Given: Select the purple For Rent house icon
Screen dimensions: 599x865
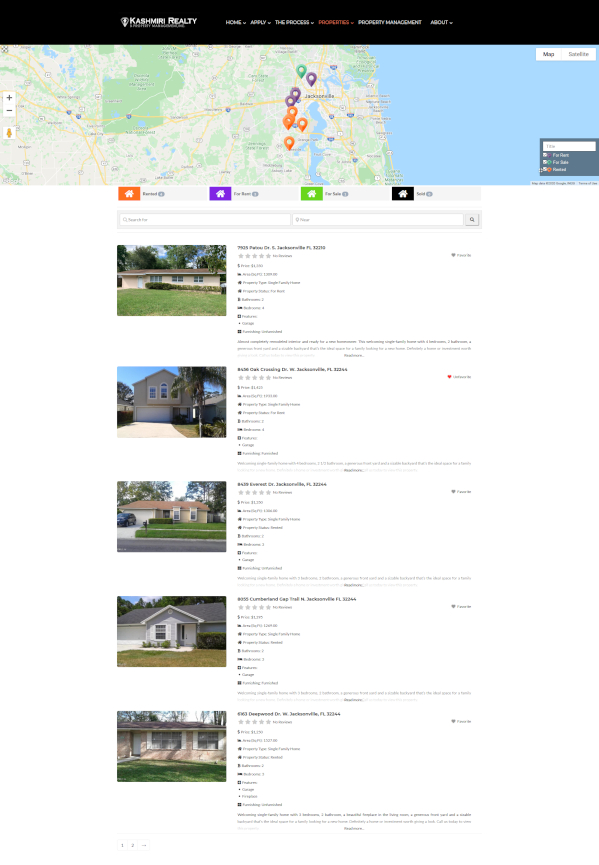Looking at the screenshot, I should [220, 194].
